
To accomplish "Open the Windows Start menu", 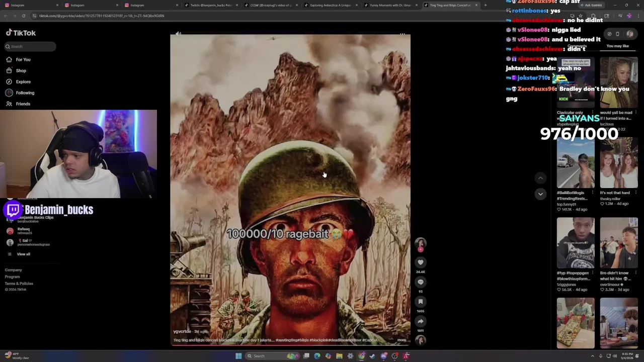I will pos(238,356).
